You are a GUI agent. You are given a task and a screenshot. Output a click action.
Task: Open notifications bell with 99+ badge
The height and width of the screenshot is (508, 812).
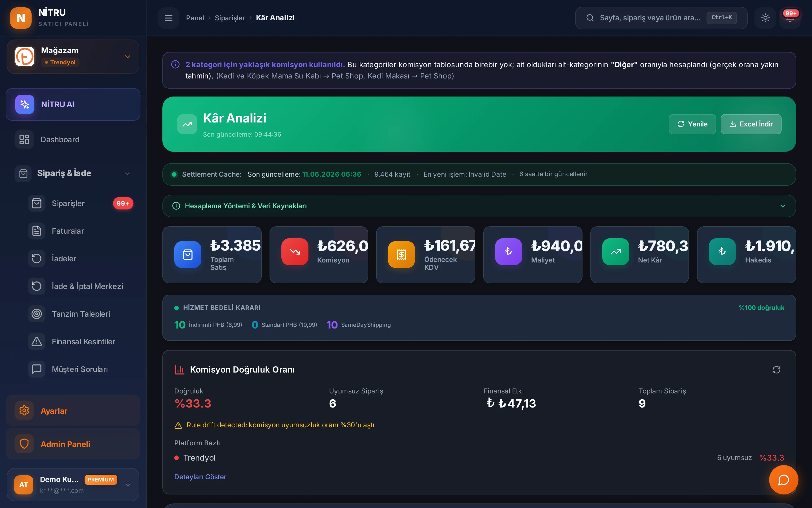tap(790, 18)
